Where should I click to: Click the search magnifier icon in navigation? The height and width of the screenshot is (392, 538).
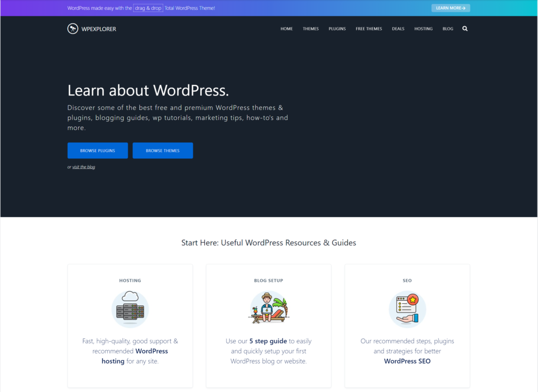coord(464,29)
